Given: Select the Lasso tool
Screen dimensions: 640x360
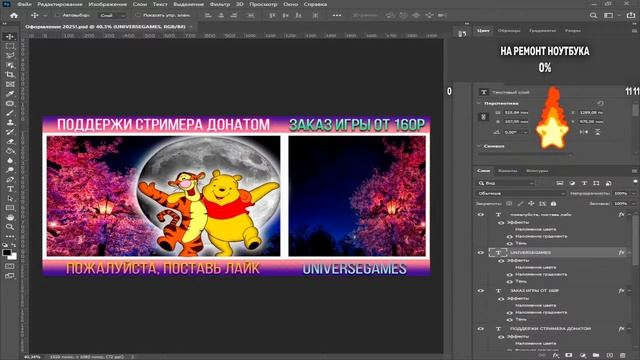Looking at the screenshot, I should (10, 56).
